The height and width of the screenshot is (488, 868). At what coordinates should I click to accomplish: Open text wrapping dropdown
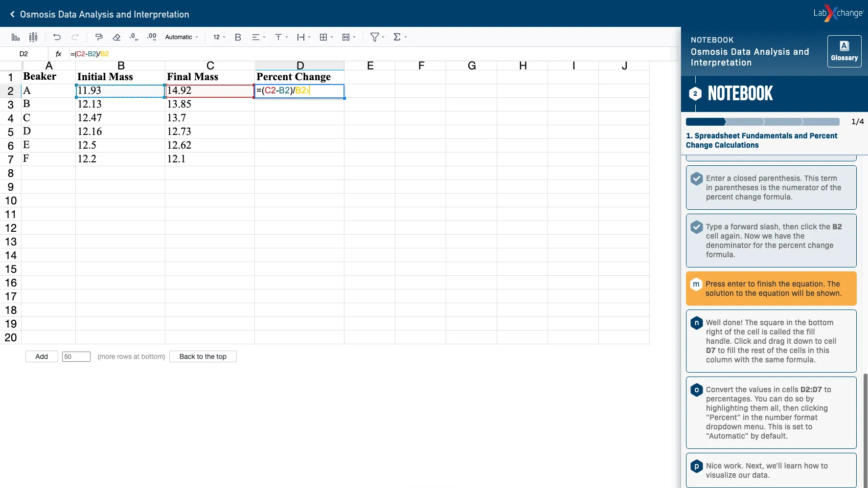(304, 37)
